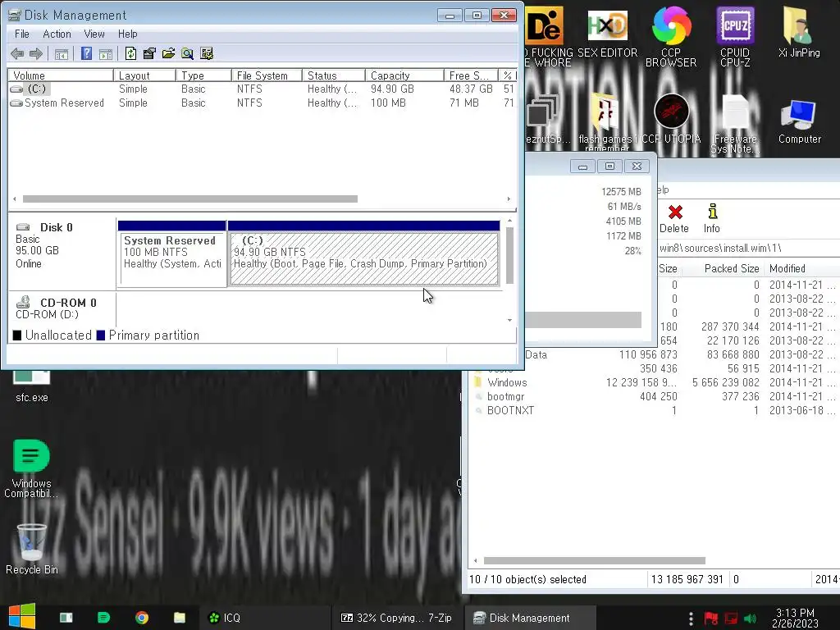The height and width of the screenshot is (630, 840).
Task: Open the Freeware Sys Note desktop icon
Action: [735, 125]
